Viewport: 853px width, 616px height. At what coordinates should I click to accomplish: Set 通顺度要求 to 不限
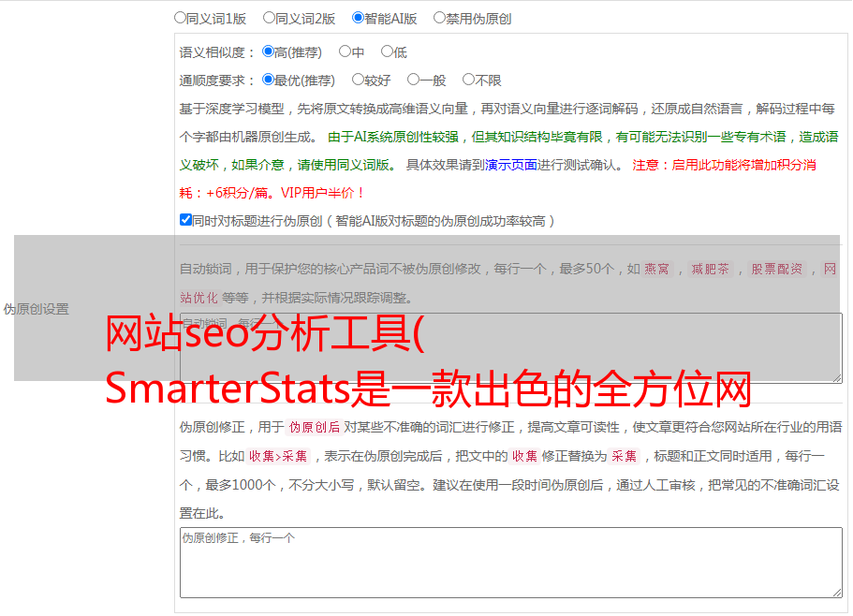468,80
